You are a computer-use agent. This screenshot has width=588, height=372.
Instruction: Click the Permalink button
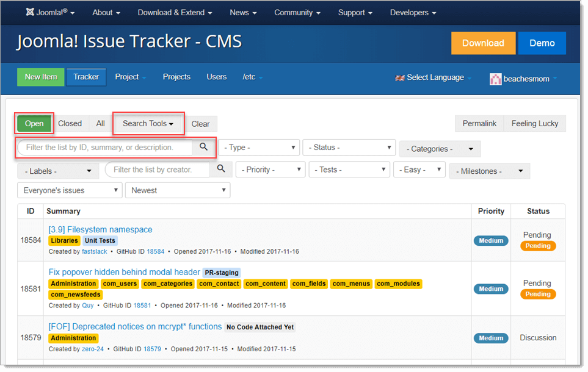click(x=479, y=124)
